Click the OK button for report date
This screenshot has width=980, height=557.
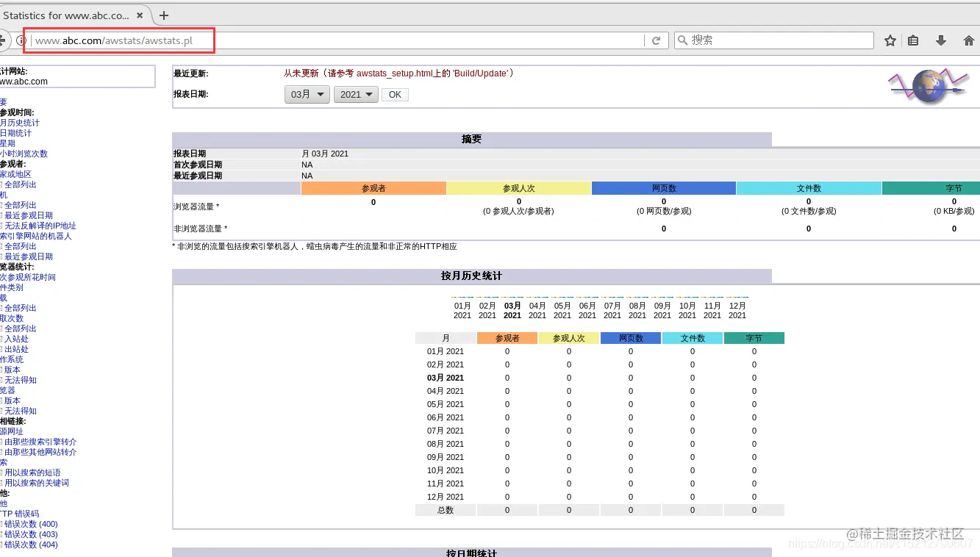point(395,95)
